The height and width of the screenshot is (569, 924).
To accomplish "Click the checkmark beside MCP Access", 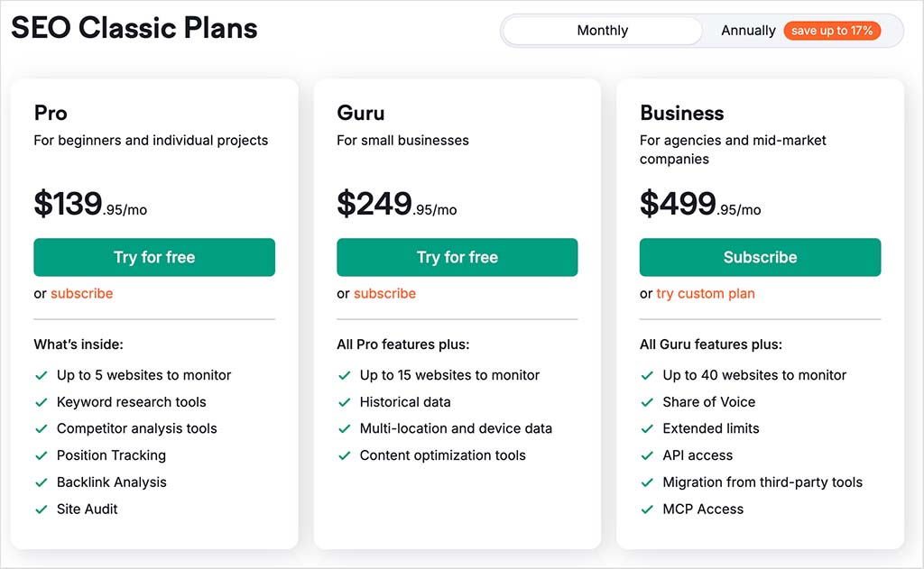I will pos(647,509).
